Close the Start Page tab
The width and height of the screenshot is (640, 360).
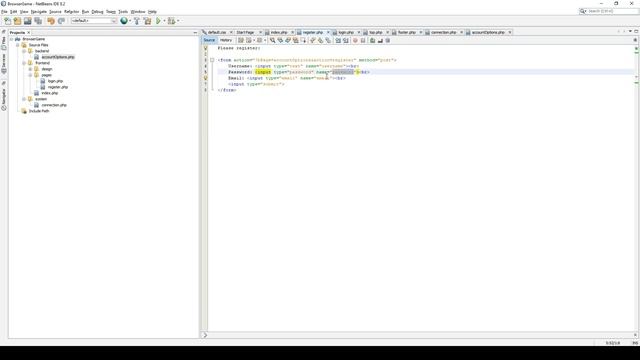(260, 32)
